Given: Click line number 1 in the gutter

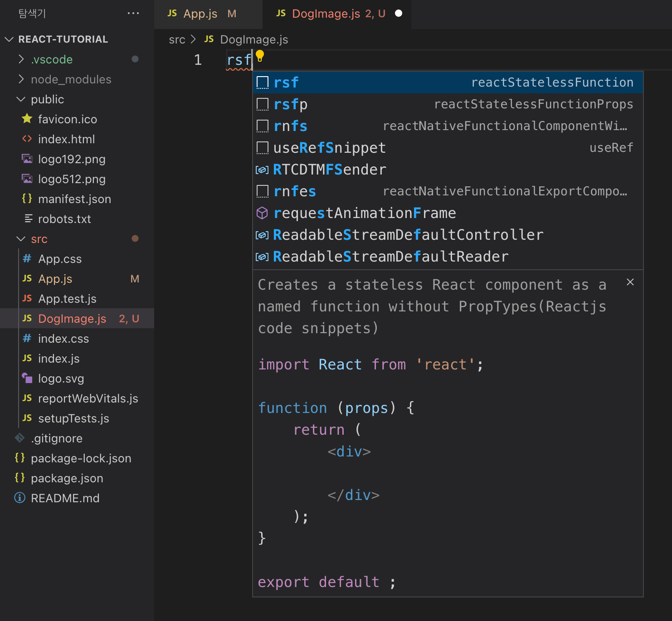Looking at the screenshot, I should tap(198, 60).
